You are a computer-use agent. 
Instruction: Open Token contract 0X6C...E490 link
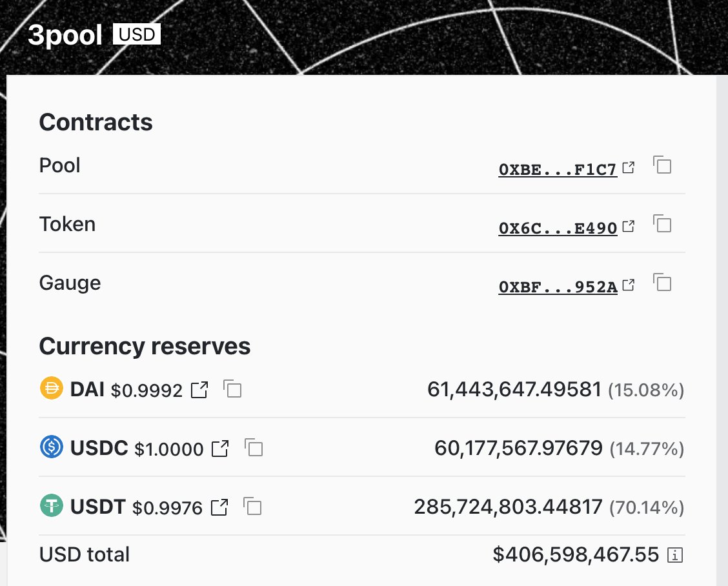click(558, 228)
